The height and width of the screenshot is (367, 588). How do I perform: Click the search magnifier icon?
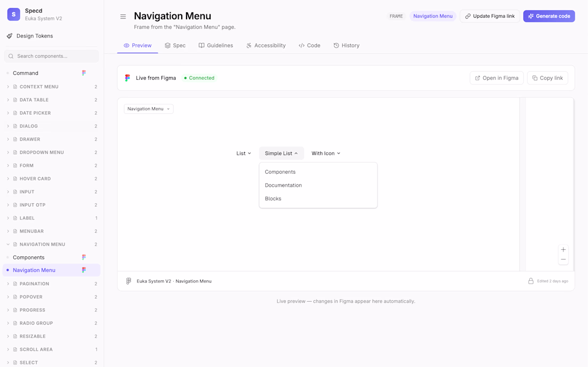pyautogui.click(x=11, y=56)
